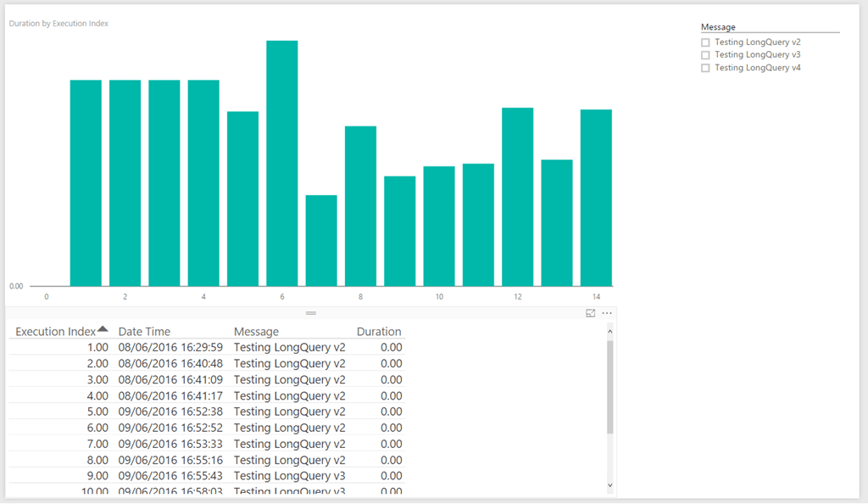
Task: Click the Execution Index column header
Action: tap(55, 332)
